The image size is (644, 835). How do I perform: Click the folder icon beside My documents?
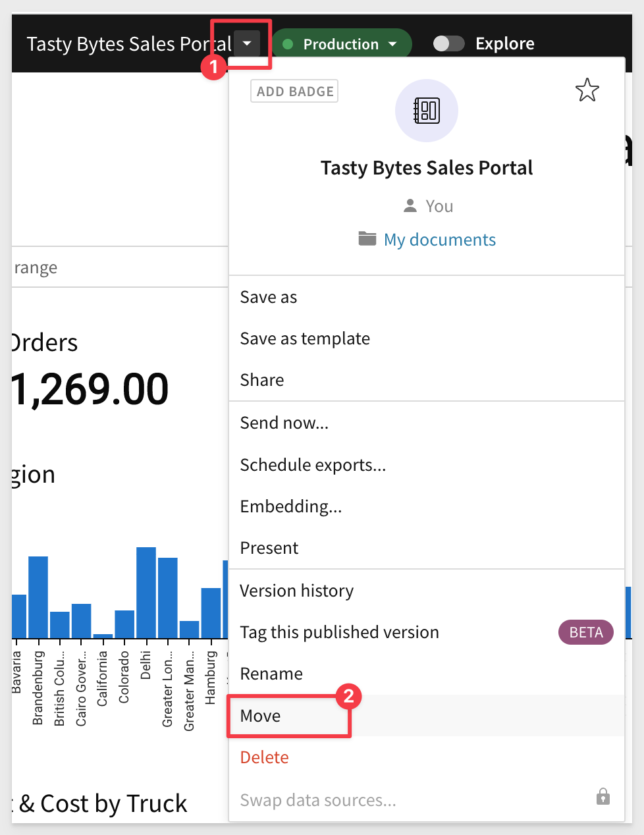click(x=367, y=238)
